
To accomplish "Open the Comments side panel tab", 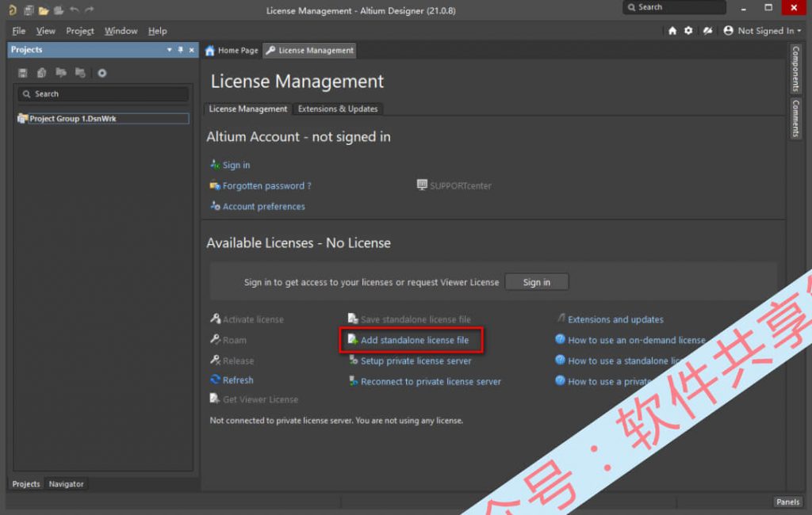I will pos(796,119).
